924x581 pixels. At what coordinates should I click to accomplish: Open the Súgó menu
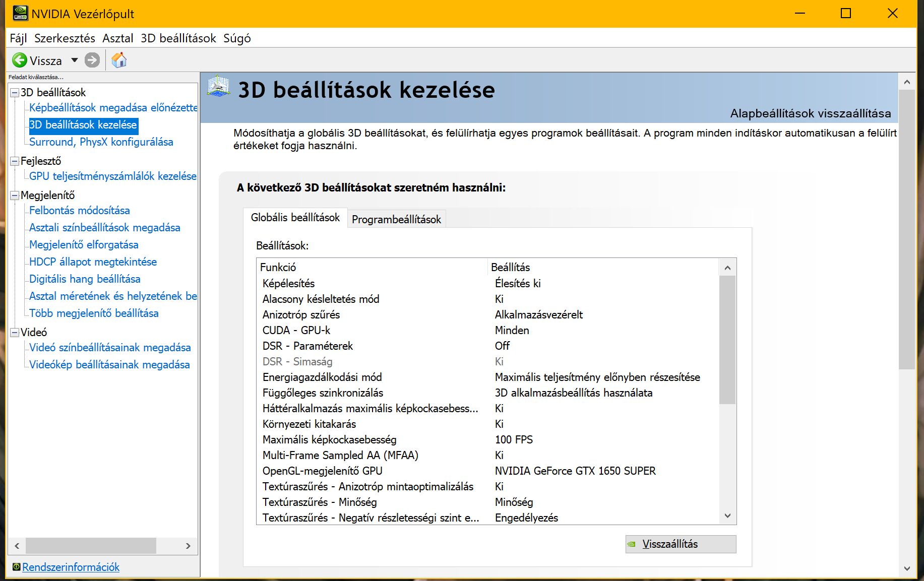pyautogui.click(x=237, y=38)
